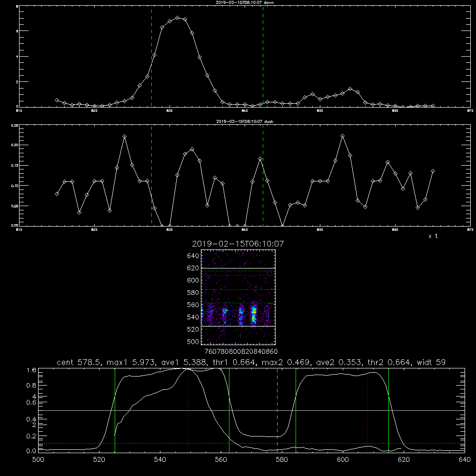
Task: Select the 'widt 59' statistic
Action: coord(431,362)
